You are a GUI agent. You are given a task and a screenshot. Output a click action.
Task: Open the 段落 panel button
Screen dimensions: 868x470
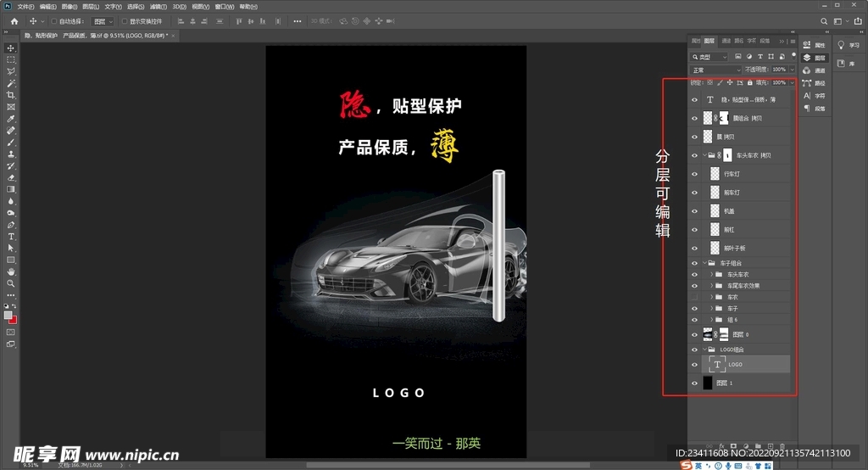[x=815, y=109]
